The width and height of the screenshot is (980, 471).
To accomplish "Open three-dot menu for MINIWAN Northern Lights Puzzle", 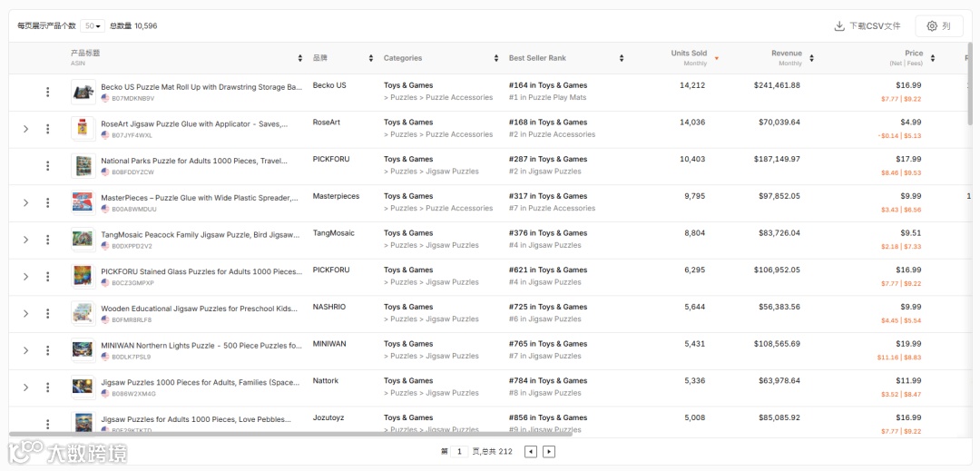I will [x=47, y=349].
